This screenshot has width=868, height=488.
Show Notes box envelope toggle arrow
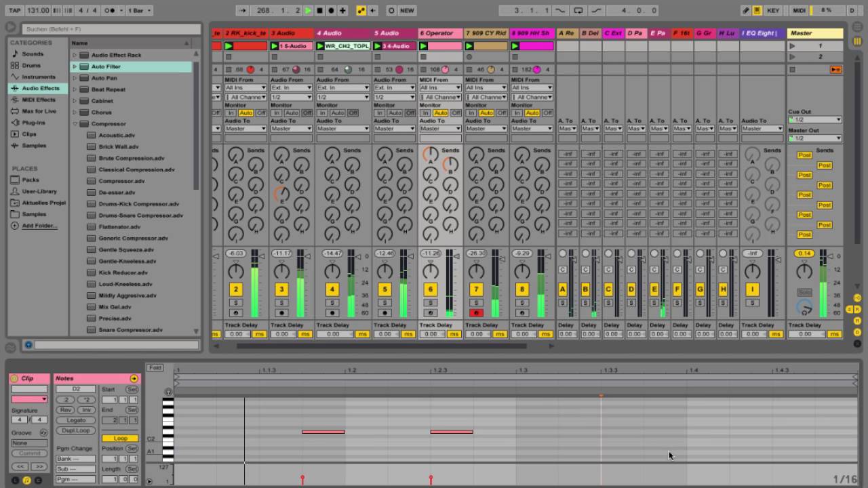(x=134, y=378)
